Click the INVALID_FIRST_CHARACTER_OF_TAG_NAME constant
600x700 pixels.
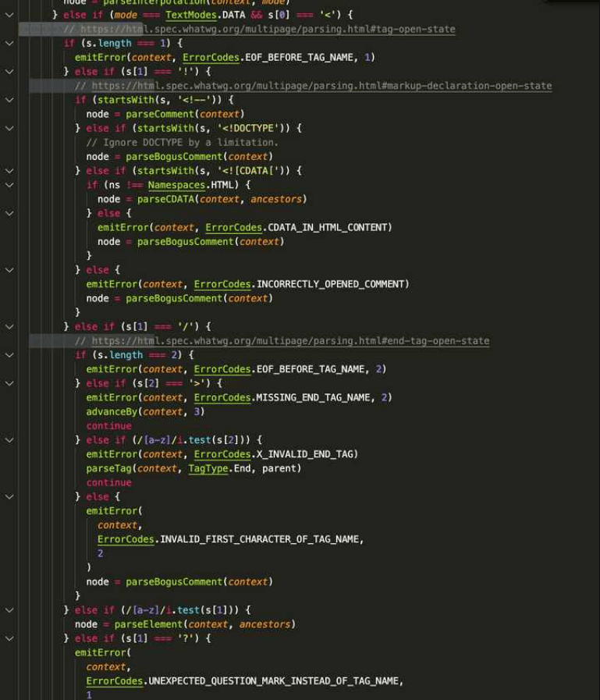point(259,539)
